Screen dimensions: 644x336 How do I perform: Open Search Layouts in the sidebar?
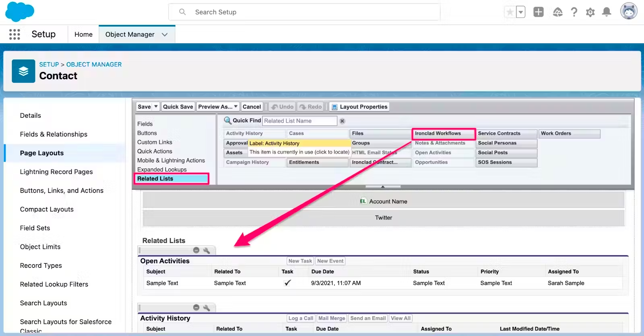click(x=43, y=303)
